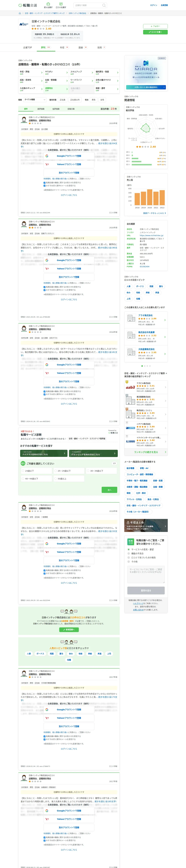Click 意見を送る submit button
186x868 pixels.
pyautogui.click(x=146, y=590)
